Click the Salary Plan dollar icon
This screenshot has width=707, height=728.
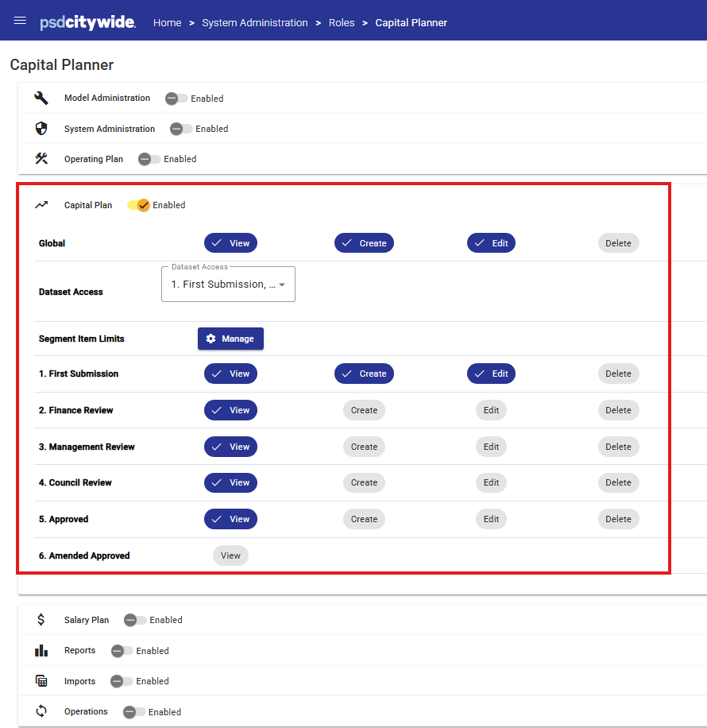click(41, 620)
